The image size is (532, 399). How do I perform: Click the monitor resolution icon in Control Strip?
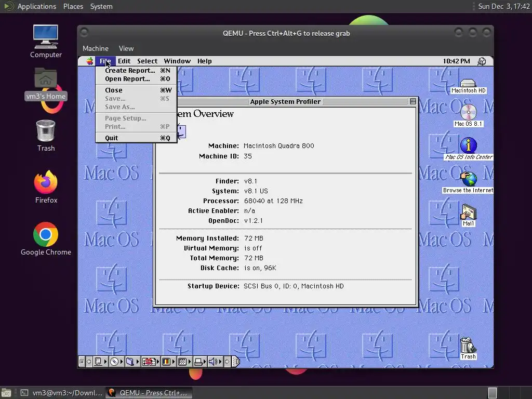tap(182, 362)
